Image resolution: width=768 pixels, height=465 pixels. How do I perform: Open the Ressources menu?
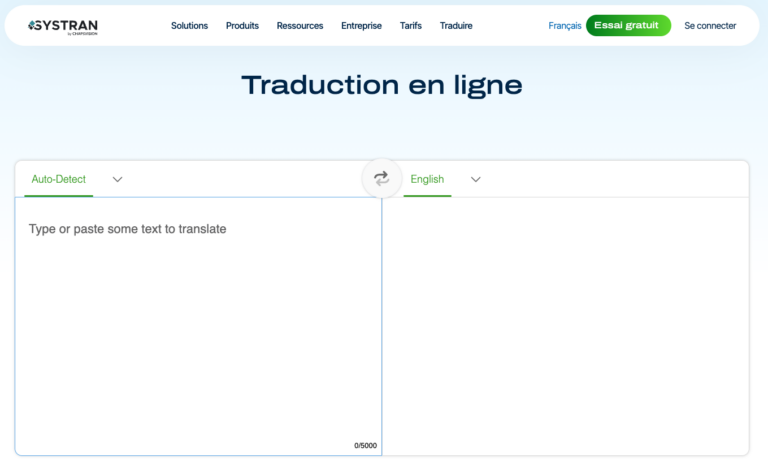tap(300, 26)
